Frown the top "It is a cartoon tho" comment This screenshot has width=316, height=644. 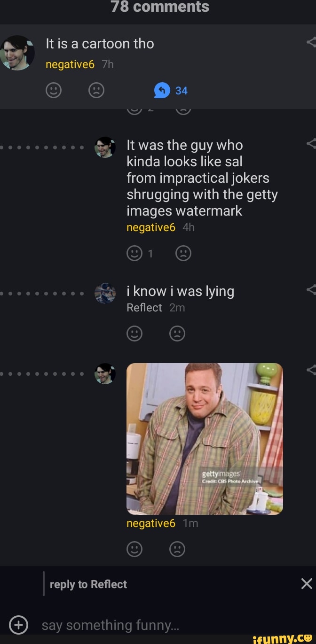pos(96,90)
